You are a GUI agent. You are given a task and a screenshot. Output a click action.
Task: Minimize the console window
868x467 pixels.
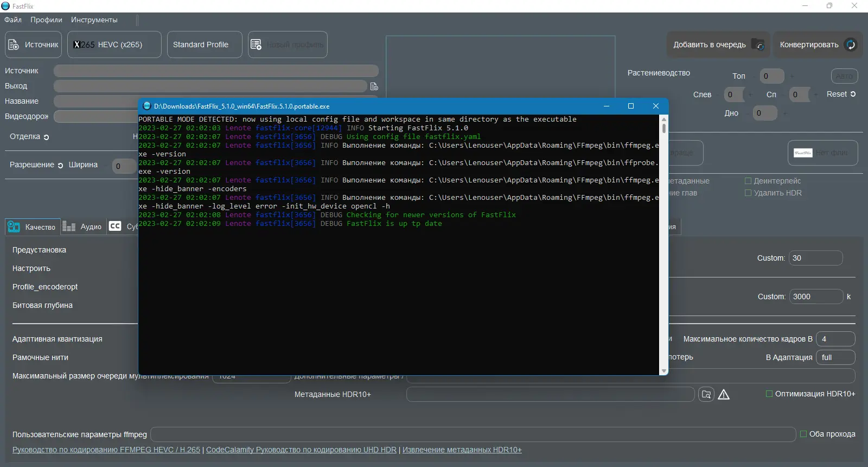point(607,106)
